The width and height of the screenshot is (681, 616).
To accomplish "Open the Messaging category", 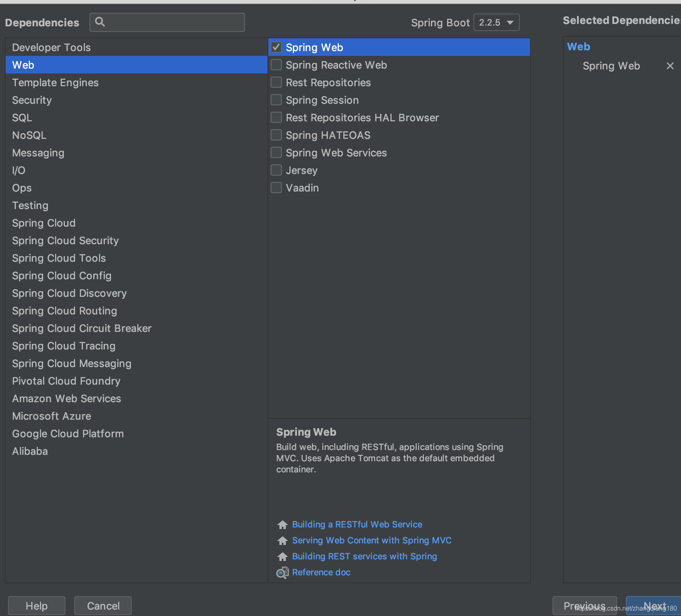I will [x=136, y=152].
